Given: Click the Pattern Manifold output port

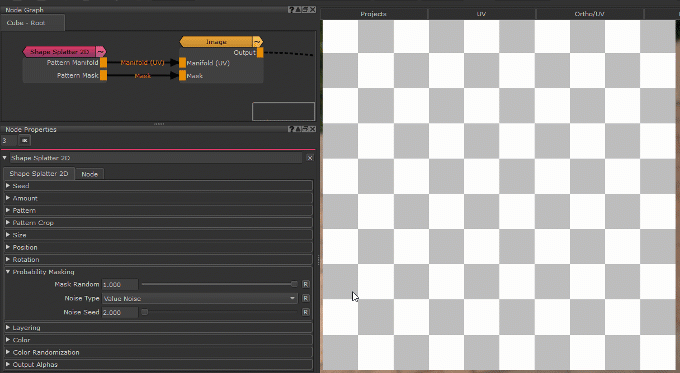Looking at the screenshot, I should pos(103,63).
